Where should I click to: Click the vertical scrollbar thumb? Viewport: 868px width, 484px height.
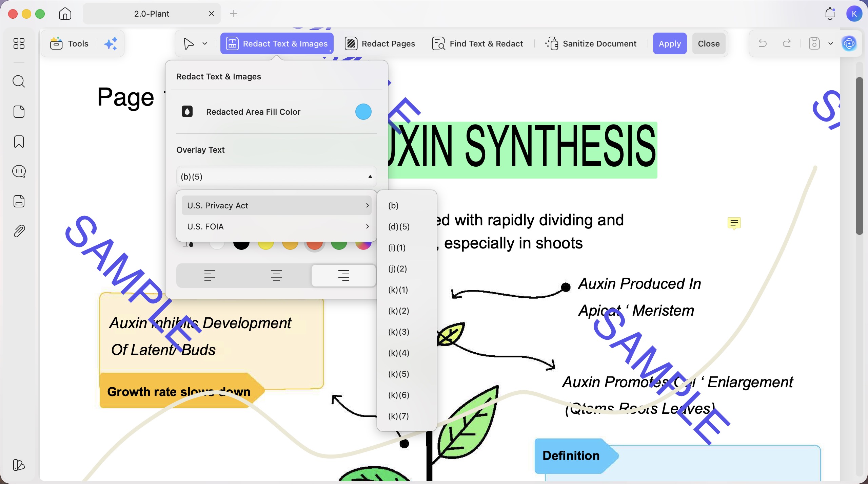pos(859,156)
